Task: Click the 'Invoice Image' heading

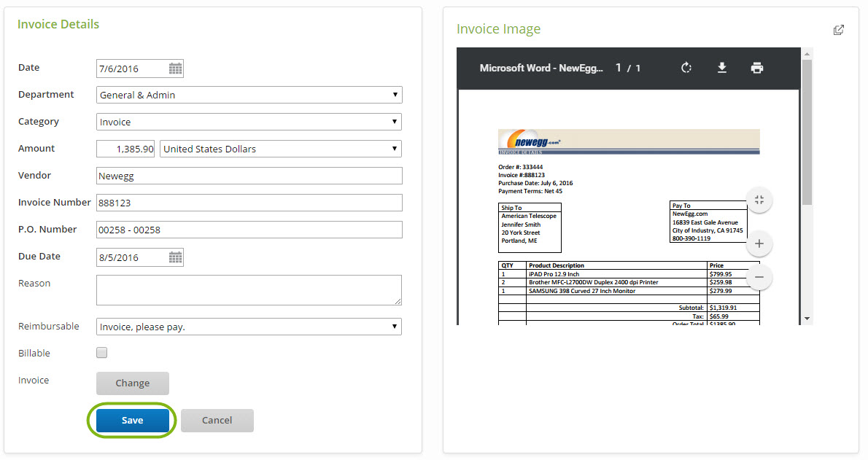Action: click(498, 29)
